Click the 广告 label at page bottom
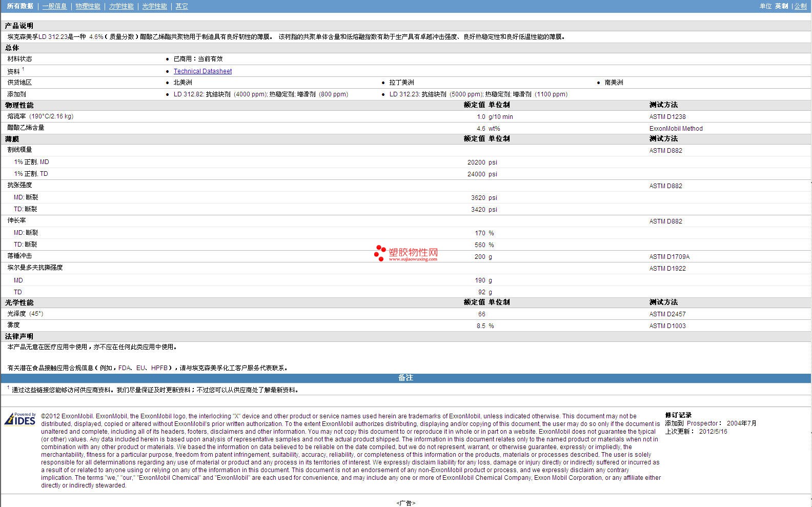This screenshot has width=812, height=507. point(405,503)
